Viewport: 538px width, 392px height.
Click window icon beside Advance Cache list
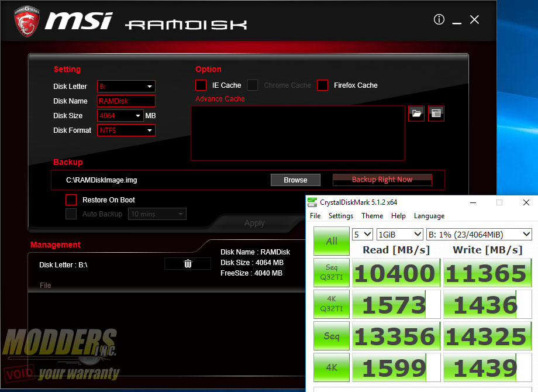pyautogui.click(x=436, y=114)
